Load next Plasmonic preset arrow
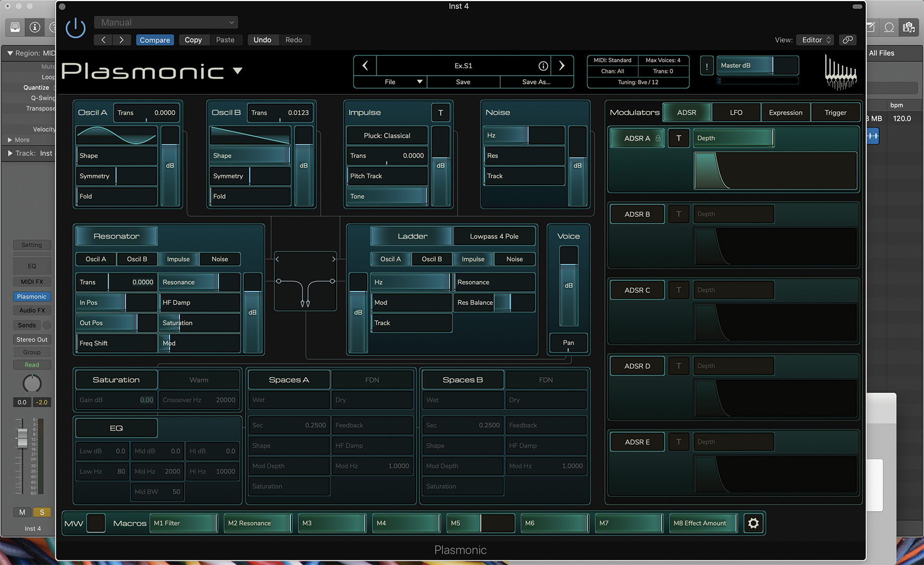 pyautogui.click(x=562, y=66)
